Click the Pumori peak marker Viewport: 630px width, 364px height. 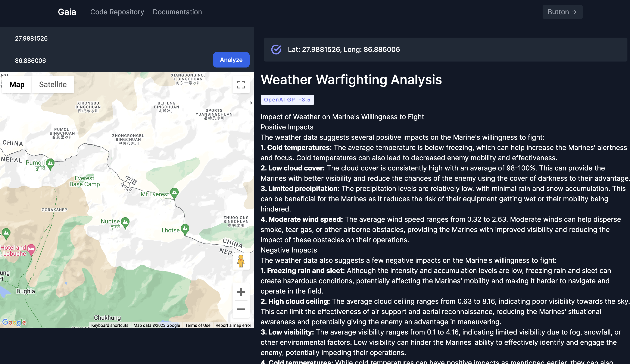pos(50,163)
